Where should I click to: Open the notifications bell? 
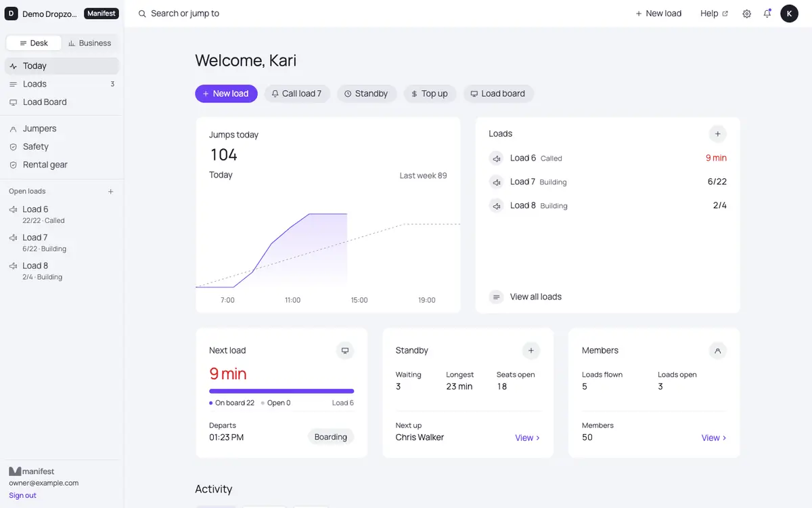[x=767, y=14]
